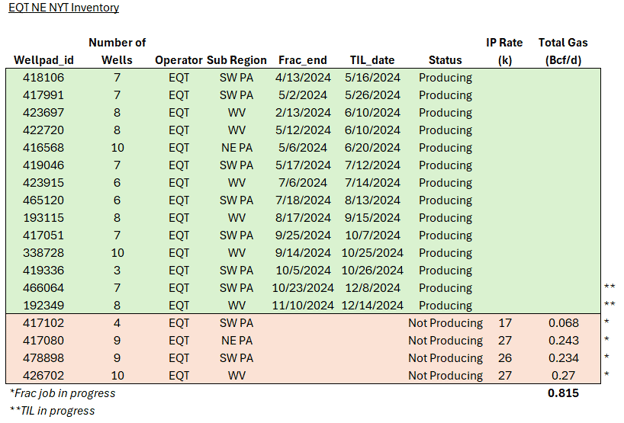This screenshot has width=624, height=423.
Task: Select the TIL_date column header
Action: (x=372, y=60)
